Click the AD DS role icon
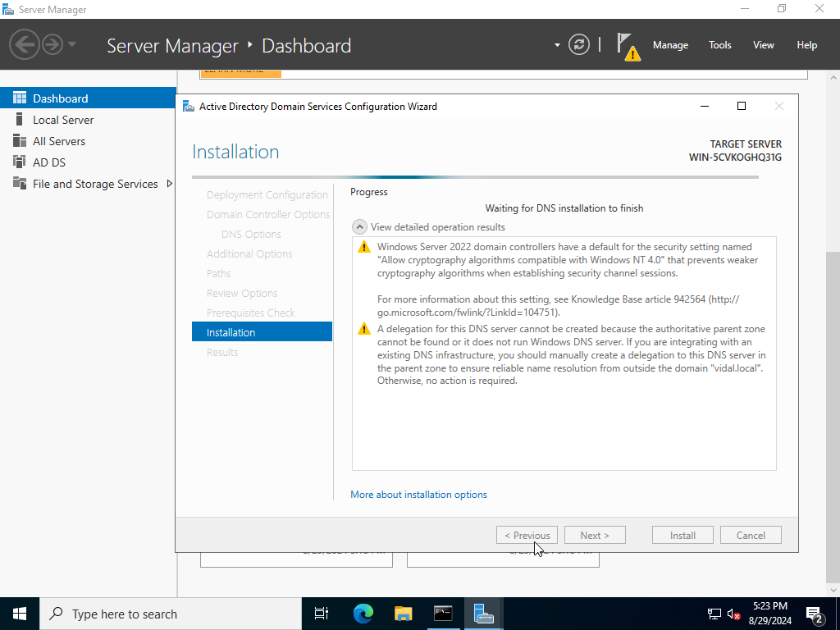The height and width of the screenshot is (630, 840). pyautogui.click(x=20, y=162)
